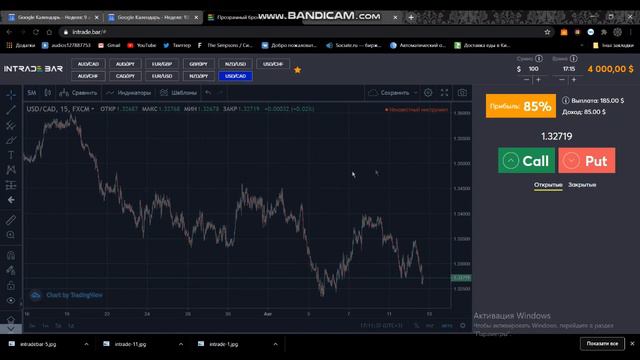Select the brush drawing tool
This screenshot has height=360, width=640.
(11, 140)
